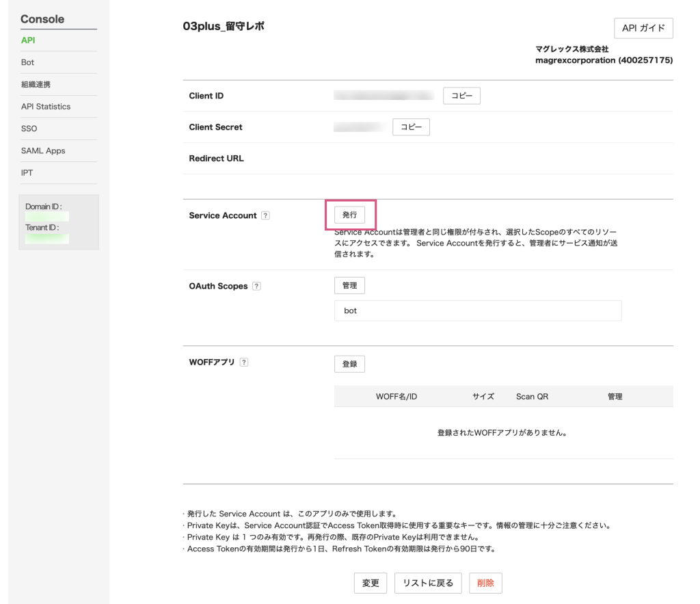Screen dimensions: 700x604
Task: Go to 組織連携 in the sidebar
Action: (36, 85)
